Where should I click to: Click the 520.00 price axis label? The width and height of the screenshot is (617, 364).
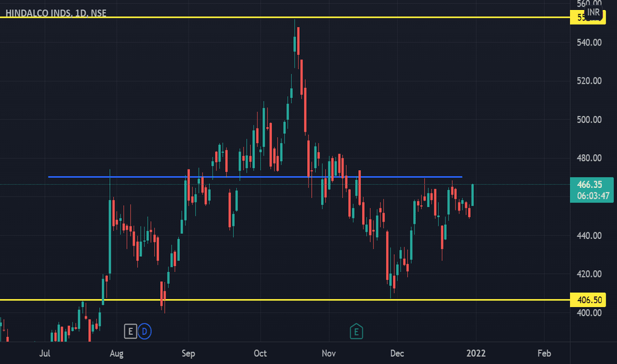coord(589,81)
